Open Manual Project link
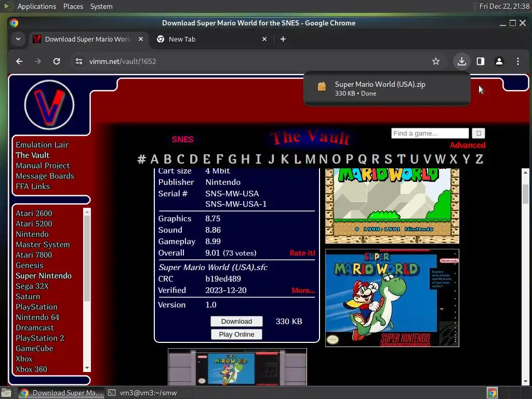Screen dimensions: 532x399 pos(43,166)
